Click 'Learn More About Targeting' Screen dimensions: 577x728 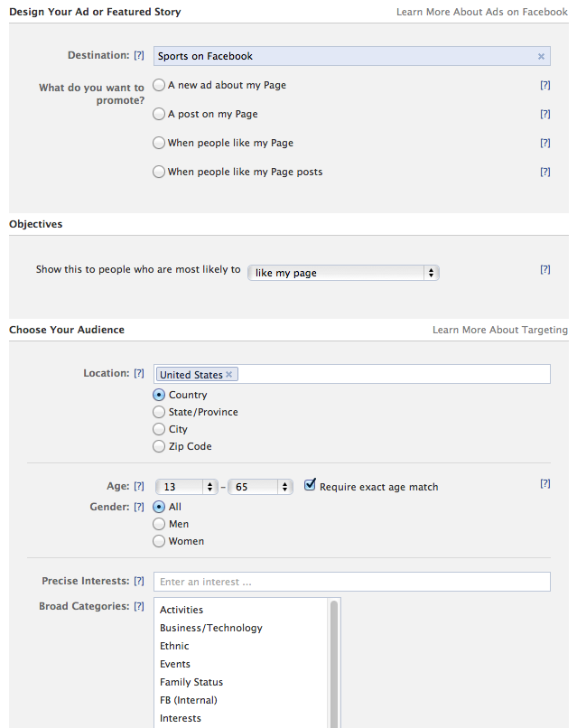tap(500, 329)
